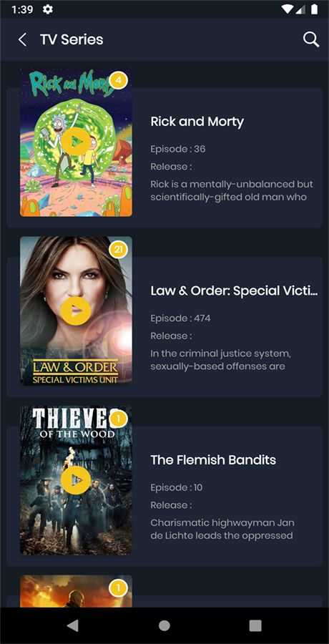Go back using the TV Series arrow
The height and width of the screenshot is (644, 329).
pyautogui.click(x=23, y=40)
